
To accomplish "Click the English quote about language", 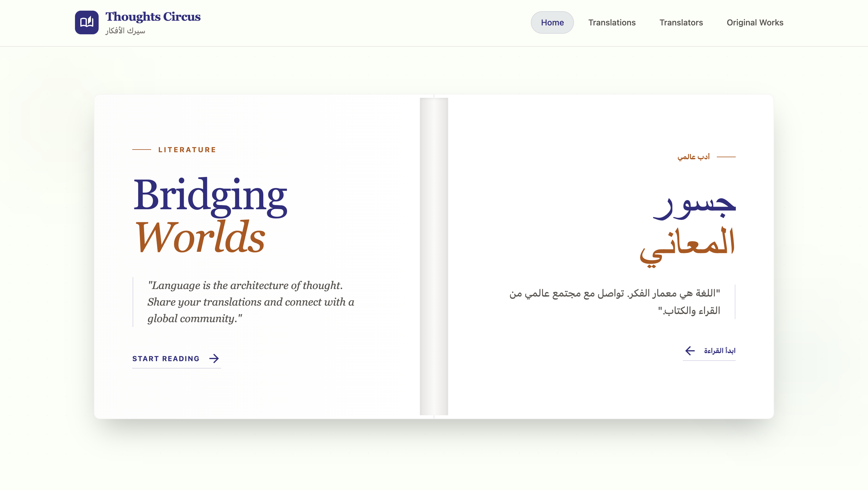I will (x=251, y=301).
